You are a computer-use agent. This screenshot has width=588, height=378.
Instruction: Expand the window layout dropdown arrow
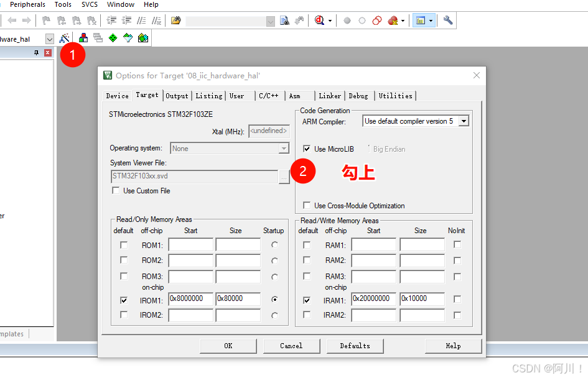pyautogui.click(x=431, y=21)
